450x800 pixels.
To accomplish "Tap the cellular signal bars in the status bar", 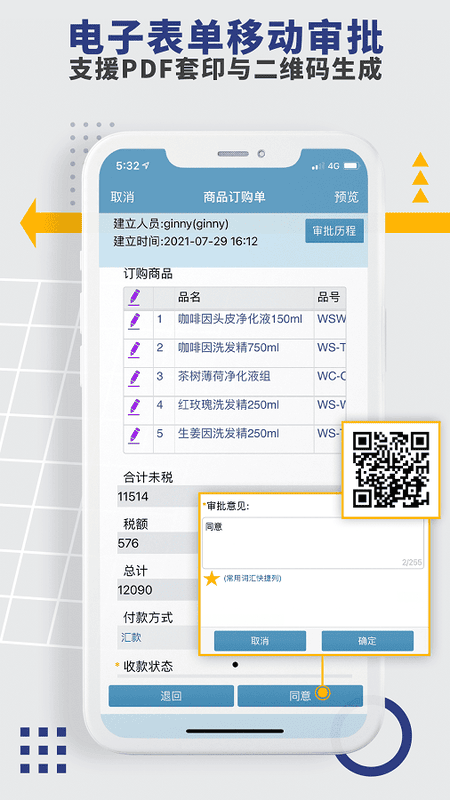I will click(x=318, y=166).
